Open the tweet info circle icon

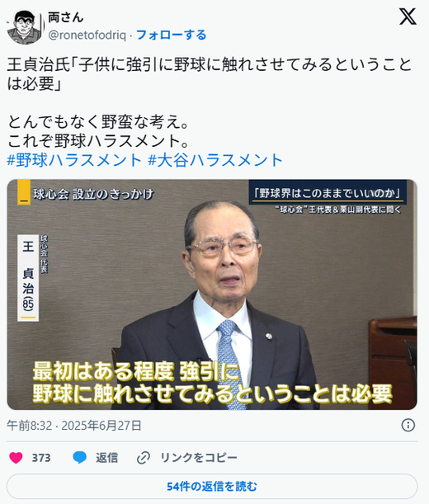click(408, 426)
